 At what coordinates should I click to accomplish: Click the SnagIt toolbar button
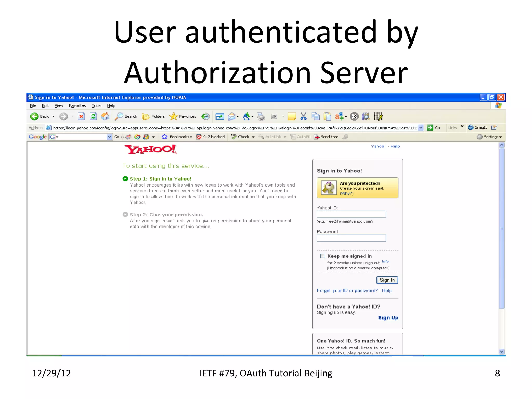pyautogui.click(x=477, y=127)
